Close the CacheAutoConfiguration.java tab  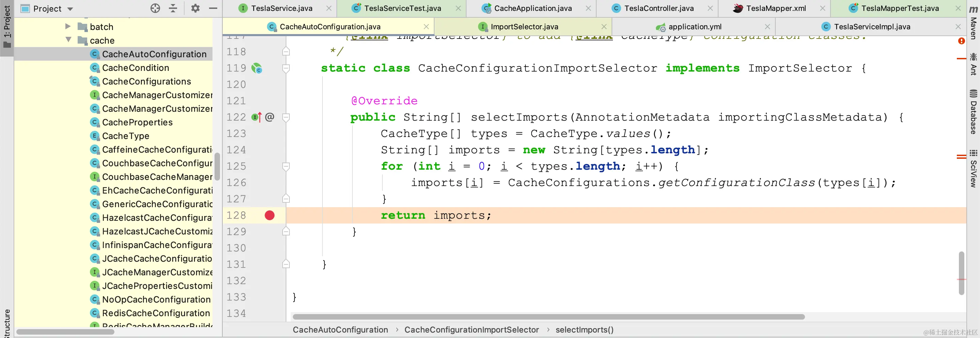(x=426, y=27)
